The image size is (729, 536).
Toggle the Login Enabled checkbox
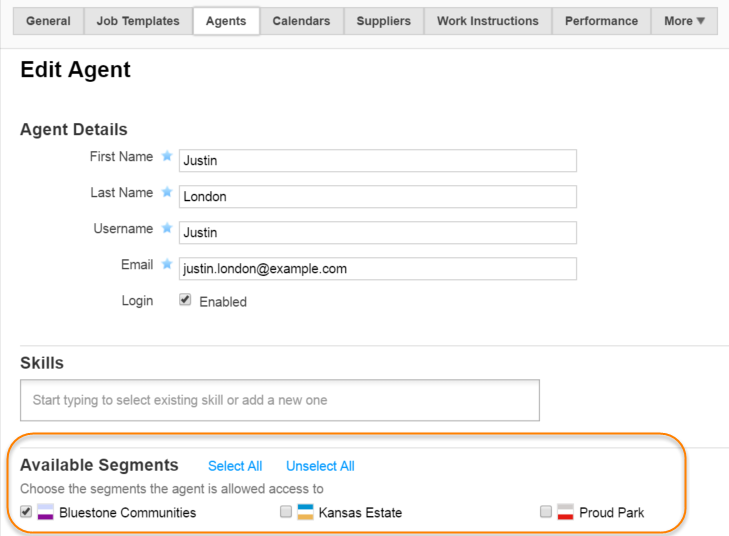[x=185, y=300]
